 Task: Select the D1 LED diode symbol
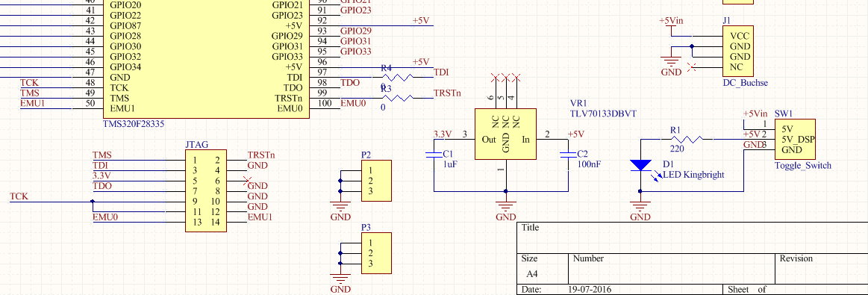point(640,165)
